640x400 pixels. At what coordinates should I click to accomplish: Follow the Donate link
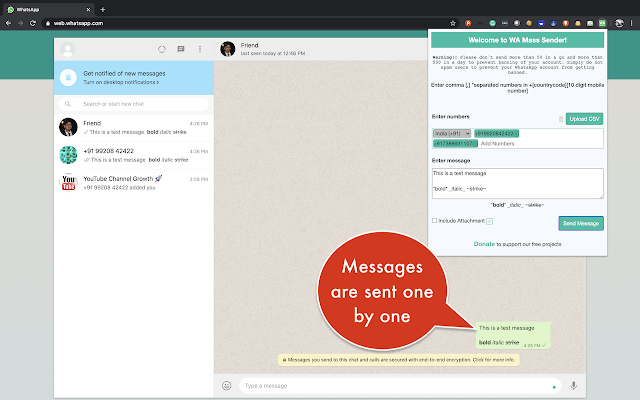[484, 244]
